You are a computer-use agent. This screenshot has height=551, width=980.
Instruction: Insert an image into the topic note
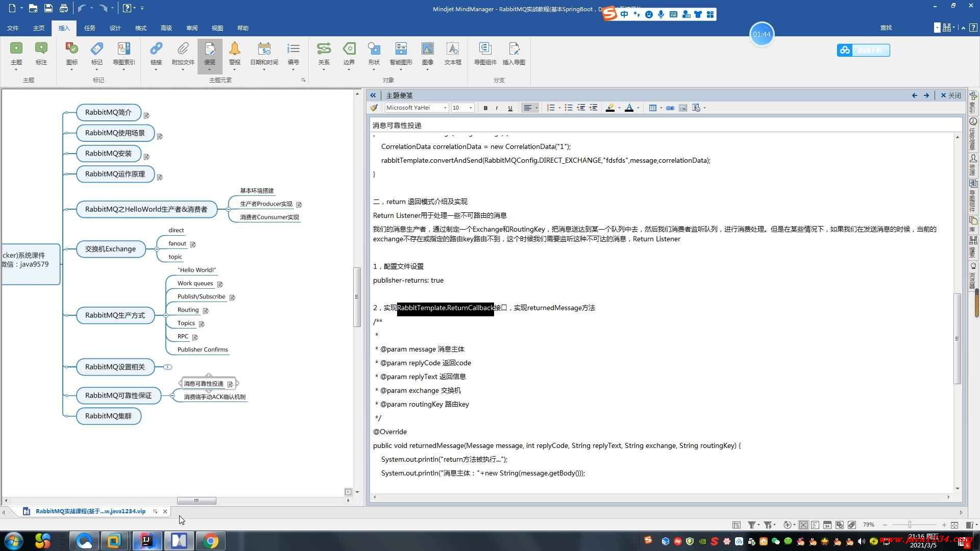coord(683,108)
